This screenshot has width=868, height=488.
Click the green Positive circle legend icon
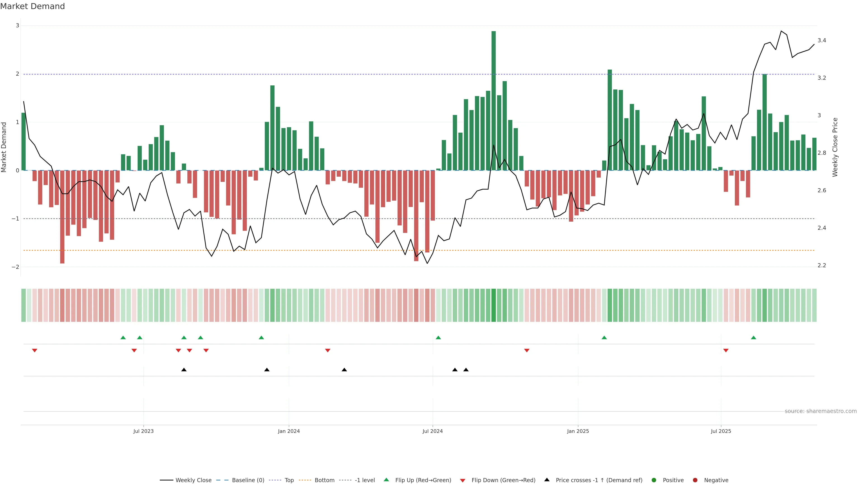point(654,480)
